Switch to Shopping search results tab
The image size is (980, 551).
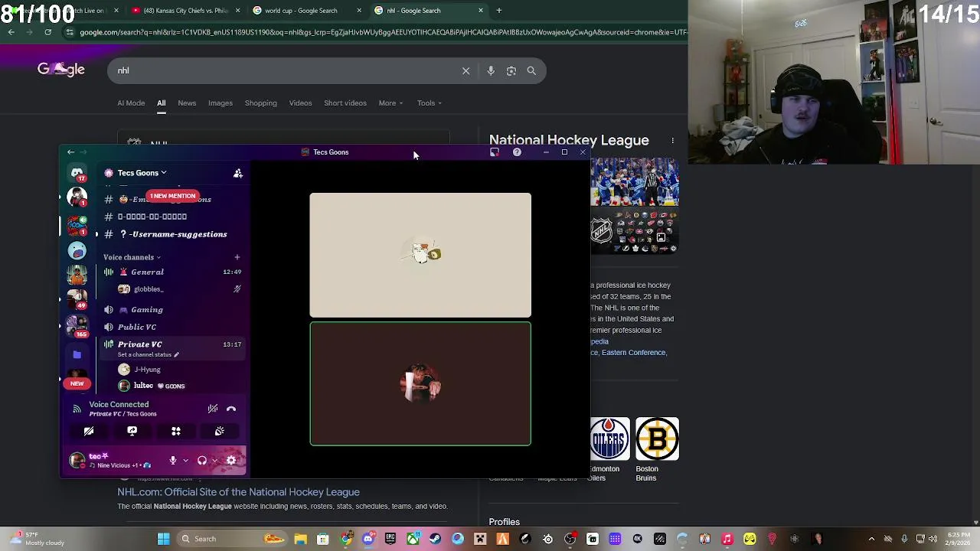[261, 103]
